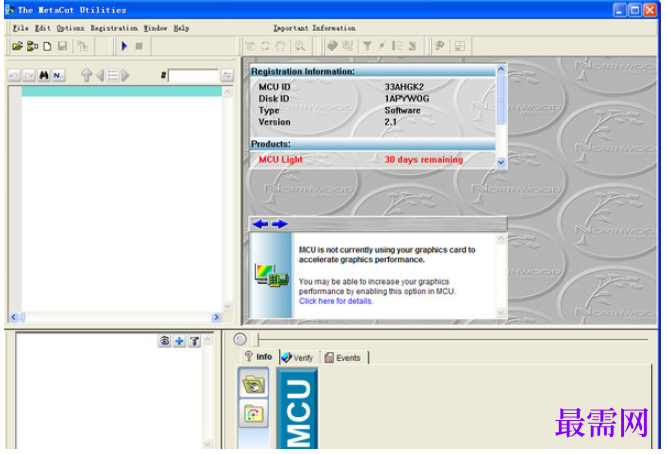This screenshot has width=667, height=454.
Task: Click the folder with color arc icon
Action: pyautogui.click(x=253, y=413)
